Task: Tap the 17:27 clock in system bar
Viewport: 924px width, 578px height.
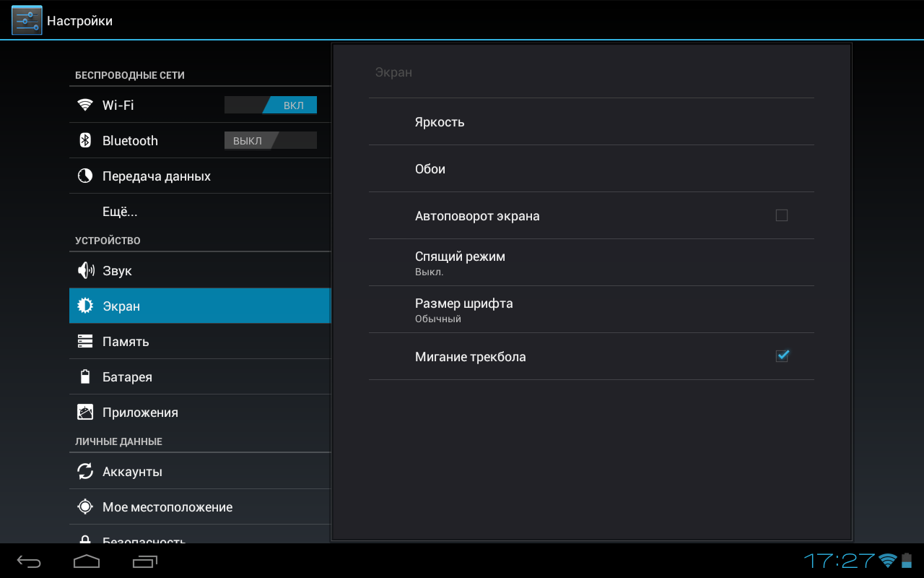Action: point(840,561)
